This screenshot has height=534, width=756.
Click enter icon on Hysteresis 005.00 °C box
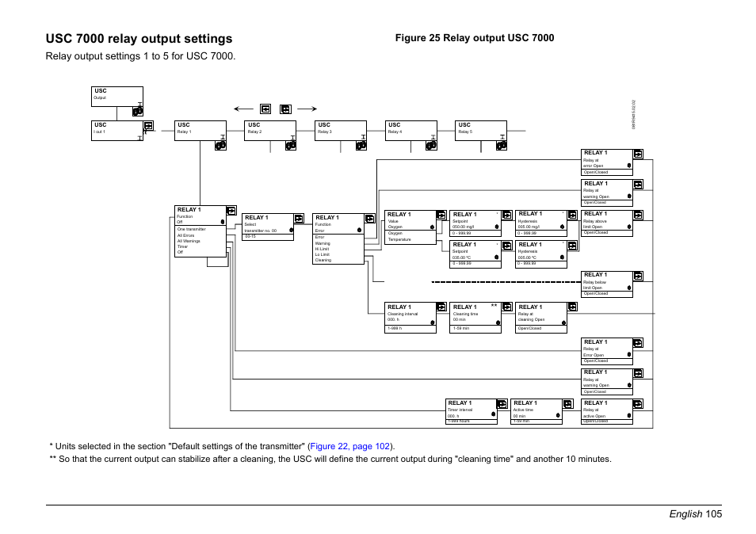(x=572, y=246)
